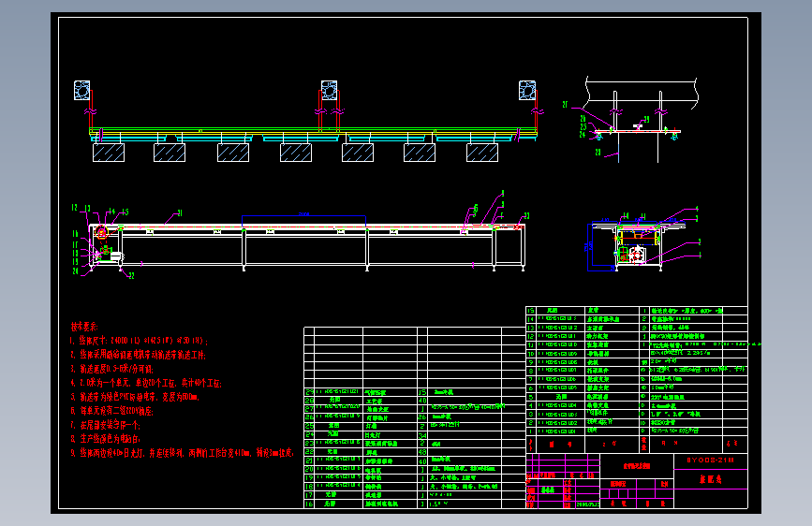The image size is (812, 526).
Task: Select parts list row number 16
Action: pos(309,504)
